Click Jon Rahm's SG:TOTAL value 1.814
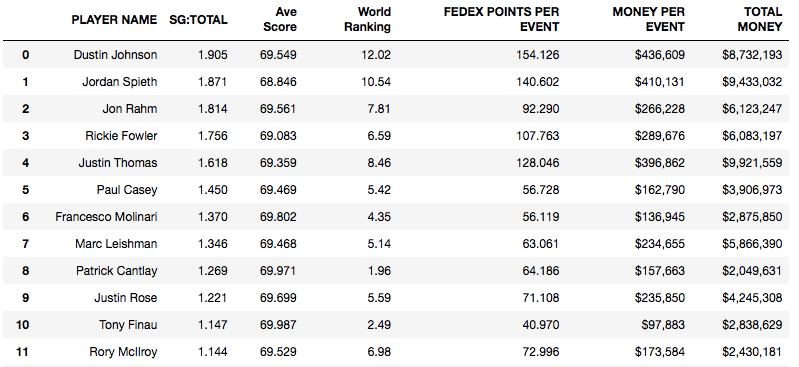Image resolution: width=799 pixels, height=367 pixels. coord(212,109)
